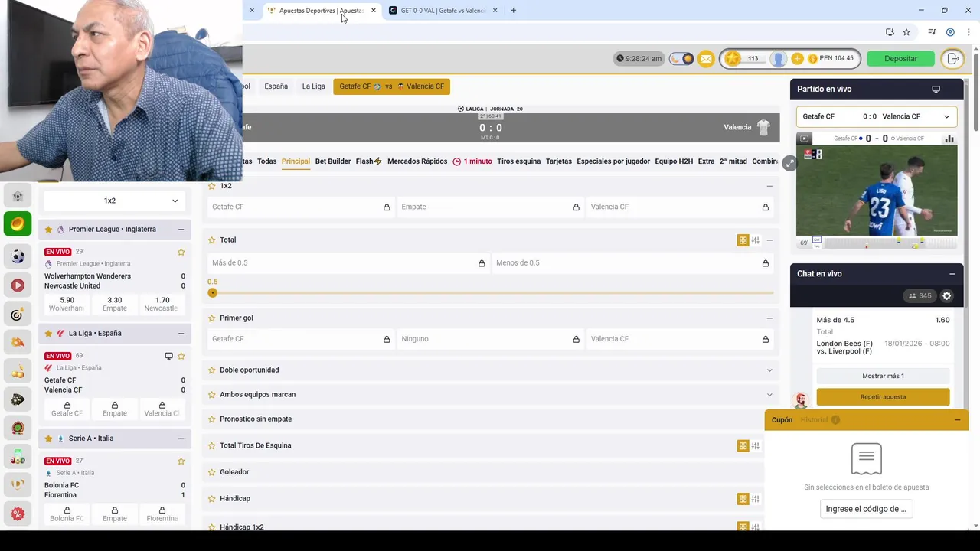Switch to Tiros esquina tab
Viewport: 980px width, 551px height.
[x=518, y=161]
